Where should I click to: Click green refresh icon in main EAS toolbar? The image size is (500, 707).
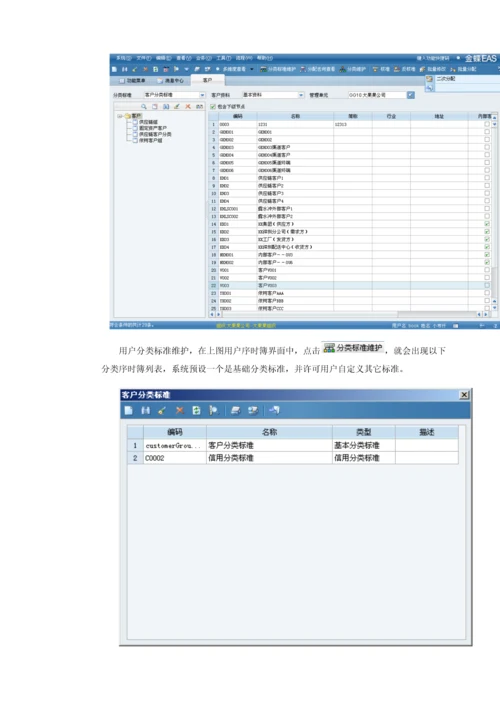click(x=156, y=69)
